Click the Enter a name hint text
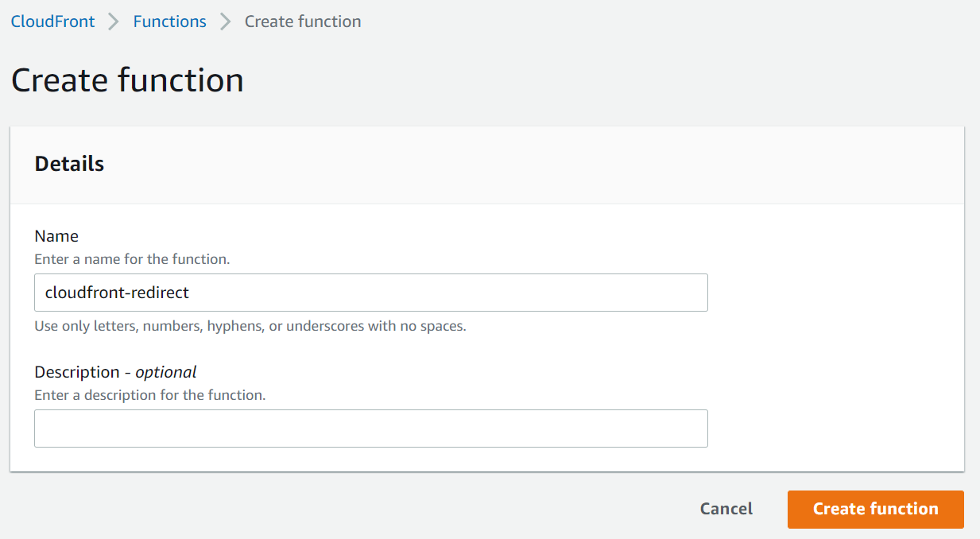980x539 pixels. (x=132, y=258)
